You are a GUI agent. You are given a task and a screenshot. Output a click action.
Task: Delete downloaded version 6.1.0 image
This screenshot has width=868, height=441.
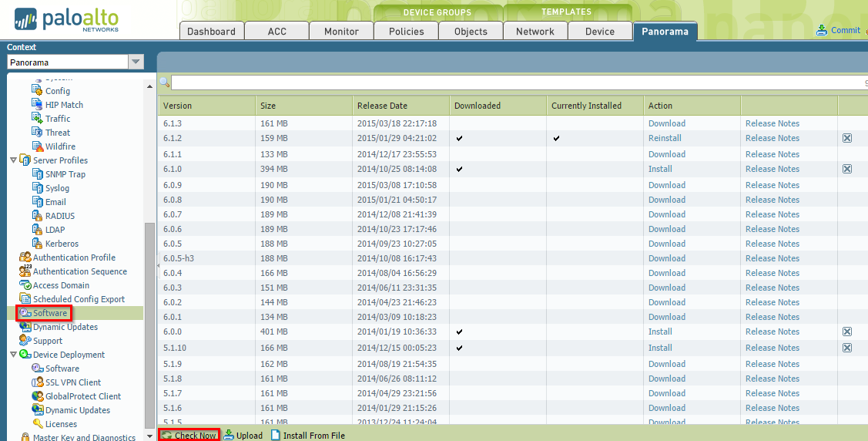[847, 169]
